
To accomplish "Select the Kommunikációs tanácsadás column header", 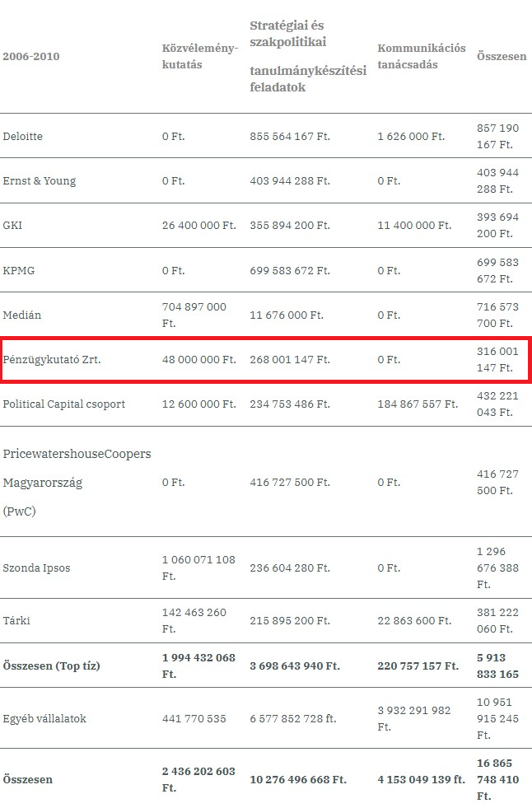I will [422, 56].
